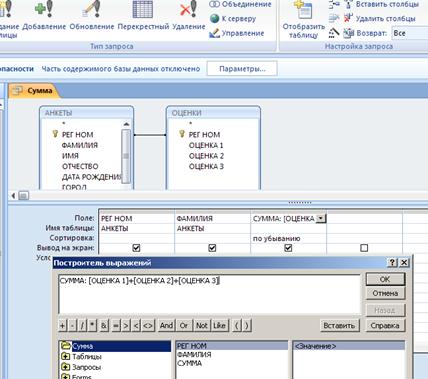Select ОЦЕНКА 2 field in ОЦЕНКИ table
The width and height of the screenshot is (428, 379).
206,156
